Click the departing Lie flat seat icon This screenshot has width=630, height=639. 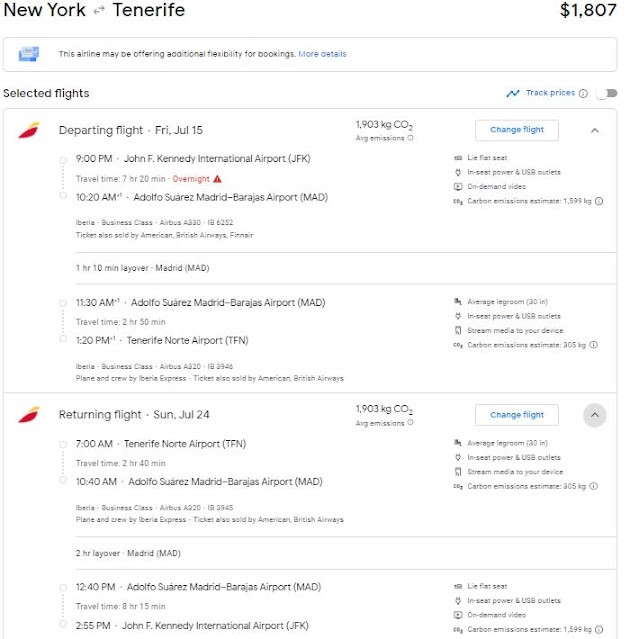click(x=457, y=158)
